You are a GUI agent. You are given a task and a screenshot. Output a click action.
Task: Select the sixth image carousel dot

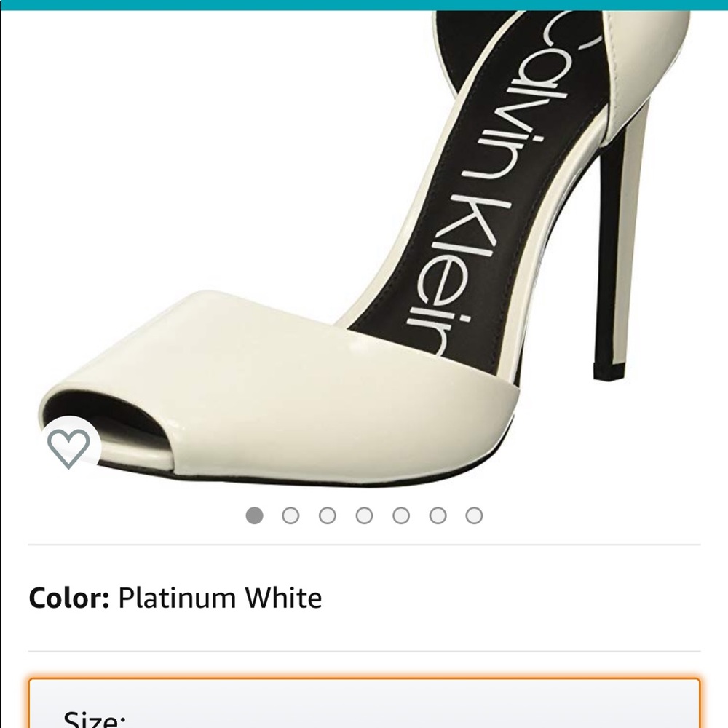tap(435, 515)
